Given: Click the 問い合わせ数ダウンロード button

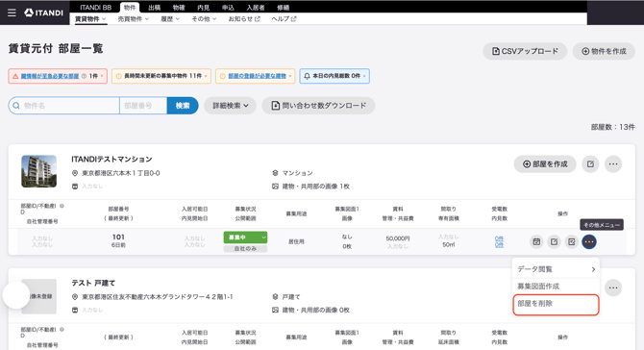Looking at the screenshot, I should coord(318,106).
